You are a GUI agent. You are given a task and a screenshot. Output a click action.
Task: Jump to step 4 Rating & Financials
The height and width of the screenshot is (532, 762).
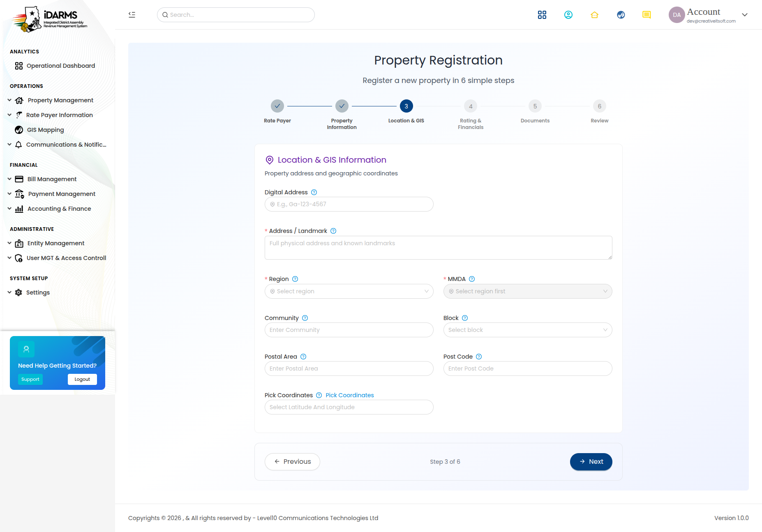(471, 106)
